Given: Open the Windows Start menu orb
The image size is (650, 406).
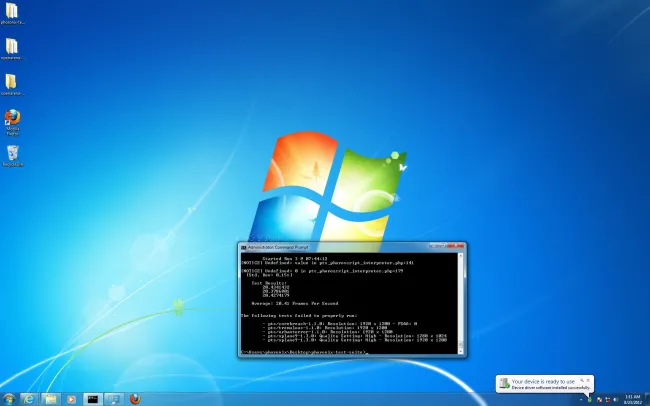Looking at the screenshot, I should (8, 399).
